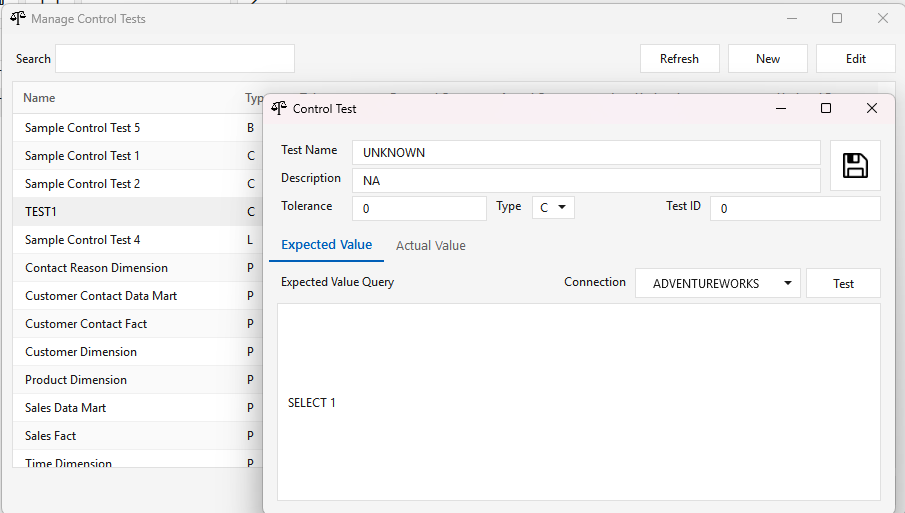Image resolution: width=905 pixels, height=513 pixels.
Task: Switch to the Expected Value tab
Action: pyautogui.click(x=326, y=245)
